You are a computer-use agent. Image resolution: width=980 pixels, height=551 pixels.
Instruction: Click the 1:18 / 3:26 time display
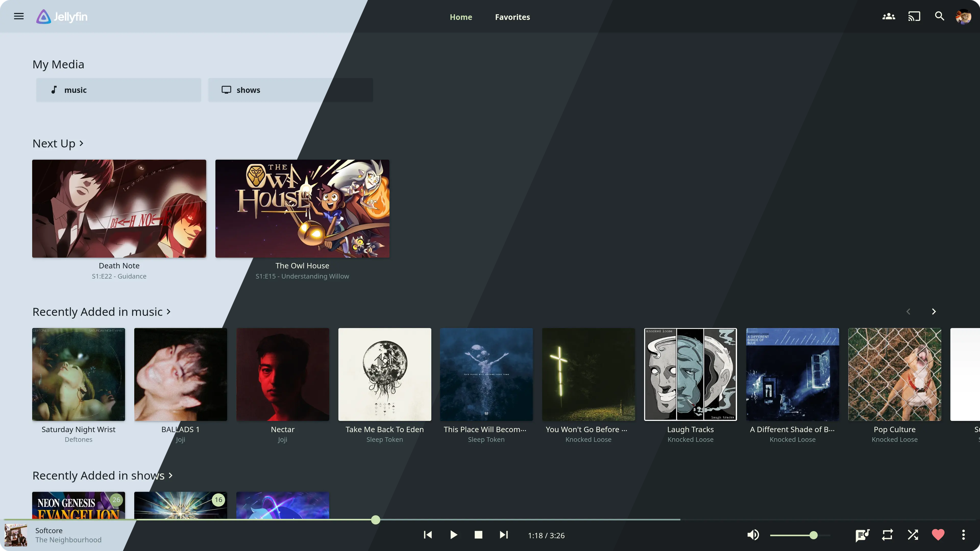point(546,535)
